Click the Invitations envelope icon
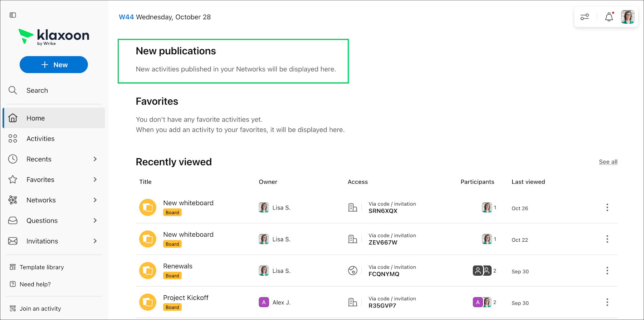644x320 pixels. point(13,241)
